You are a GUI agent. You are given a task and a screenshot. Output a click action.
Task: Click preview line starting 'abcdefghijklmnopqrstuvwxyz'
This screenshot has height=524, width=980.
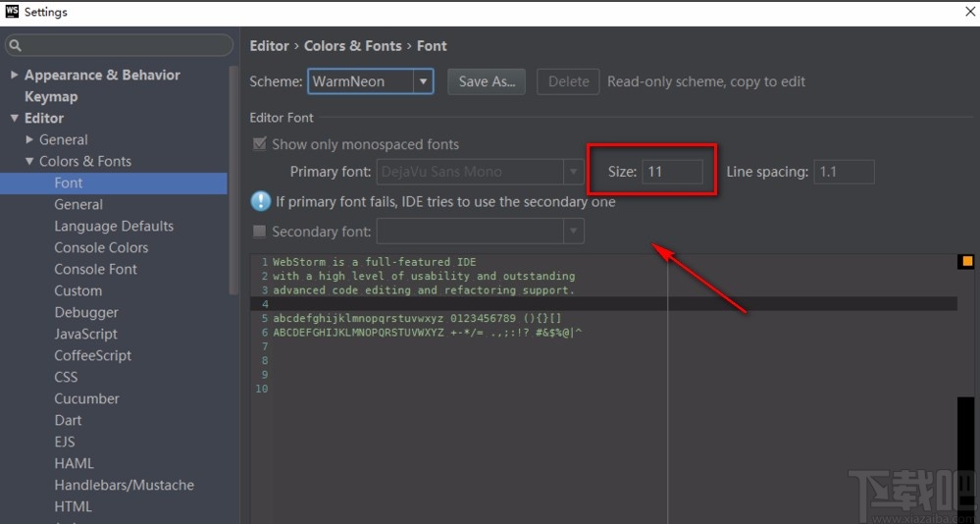point(418,318)
